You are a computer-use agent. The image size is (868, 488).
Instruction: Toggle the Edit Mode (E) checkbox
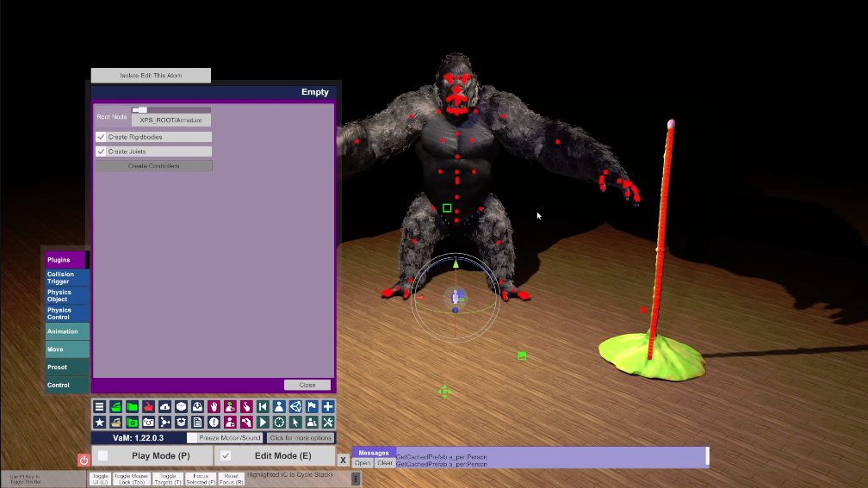226,456
